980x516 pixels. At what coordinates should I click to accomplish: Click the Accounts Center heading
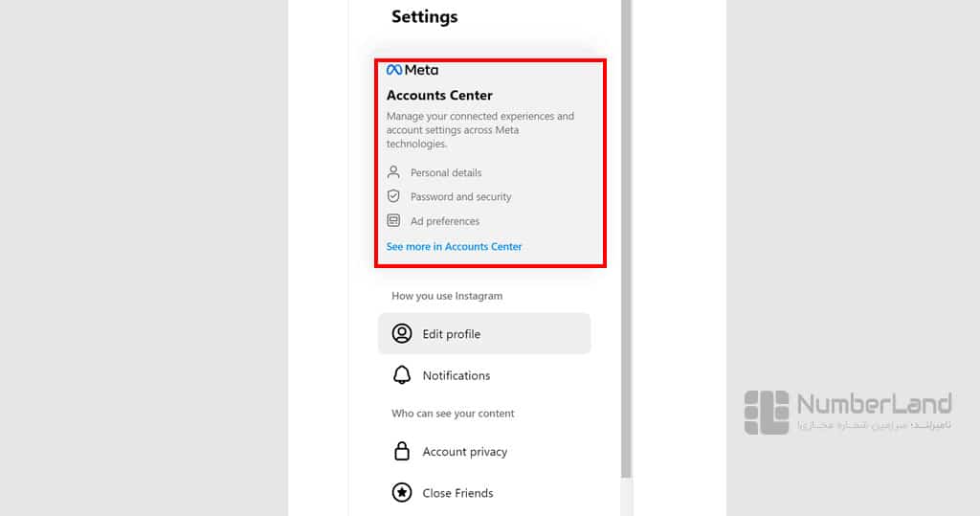coord(439,95)
